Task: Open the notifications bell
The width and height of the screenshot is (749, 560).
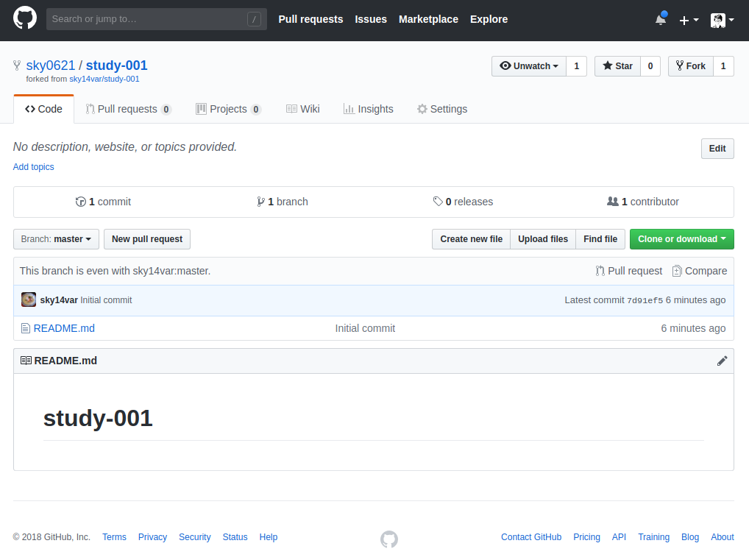Action: (661, 19)
